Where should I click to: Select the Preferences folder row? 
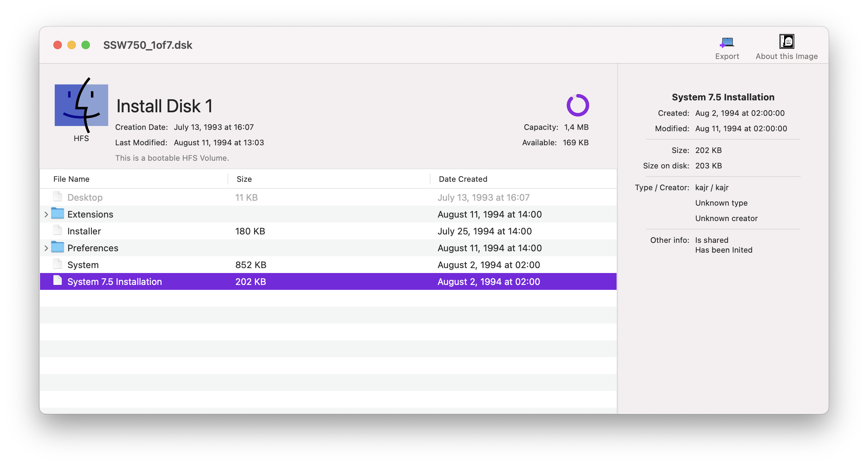click(x=328, y=248)
